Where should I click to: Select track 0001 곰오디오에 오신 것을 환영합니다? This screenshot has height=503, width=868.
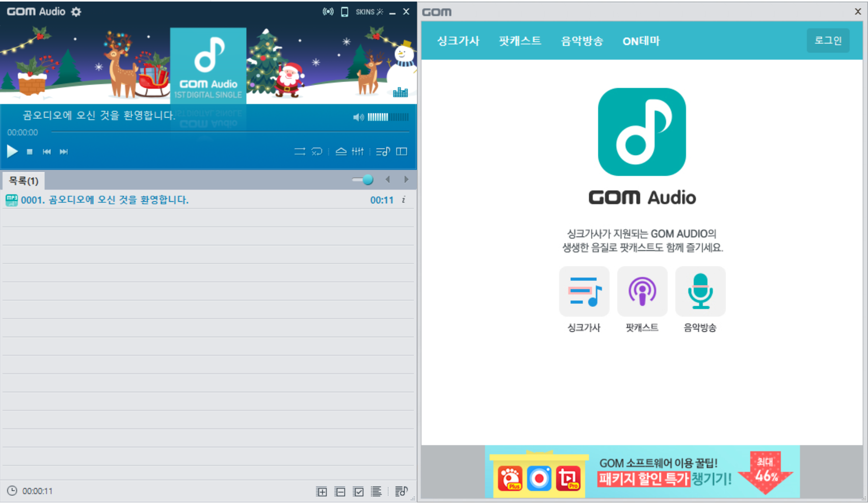(x=208, y=200)
